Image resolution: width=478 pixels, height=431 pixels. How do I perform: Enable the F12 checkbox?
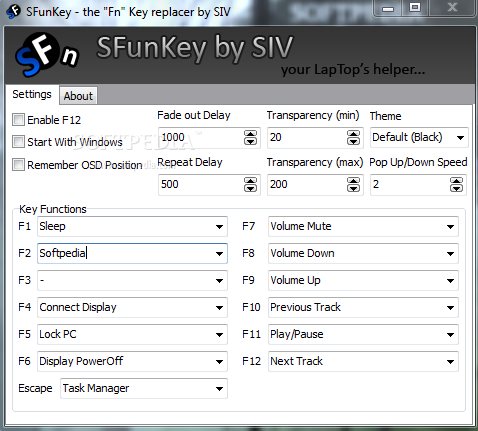(18, 119)
